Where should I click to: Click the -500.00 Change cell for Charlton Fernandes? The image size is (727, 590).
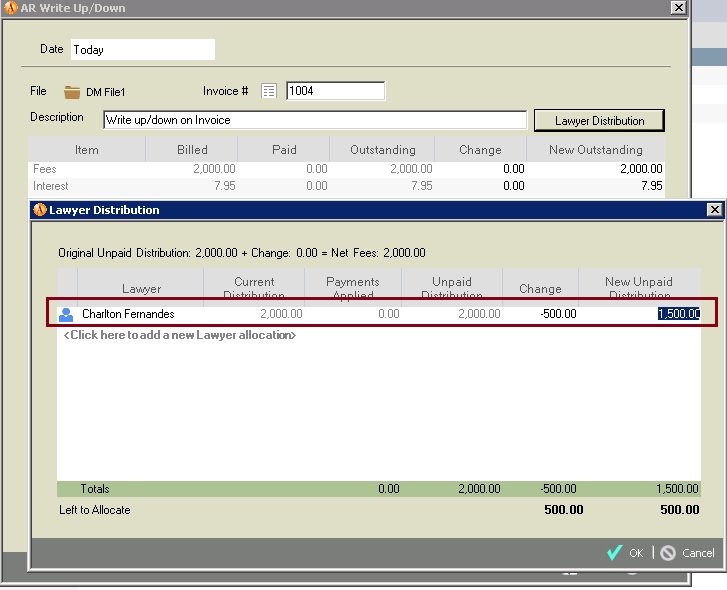coord(558,314)
